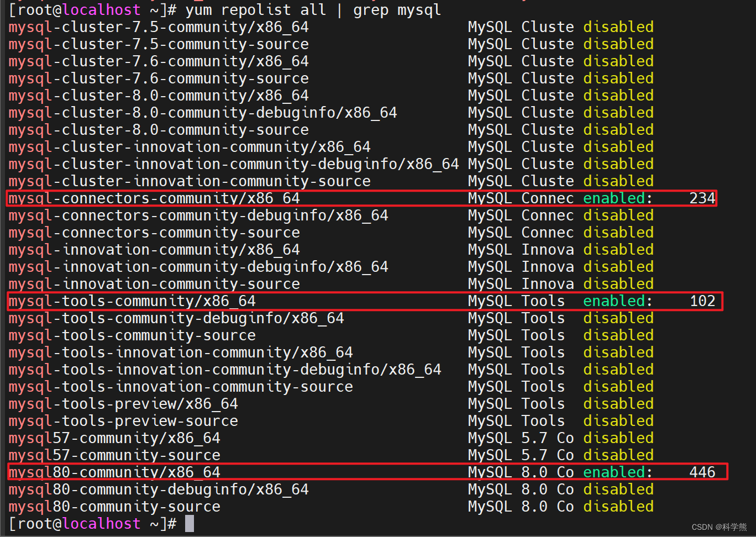Select 'mysql-connectors-community/x86_64' repo id
Viewport: 756px width, 537px height.
(x=154, y=198)
